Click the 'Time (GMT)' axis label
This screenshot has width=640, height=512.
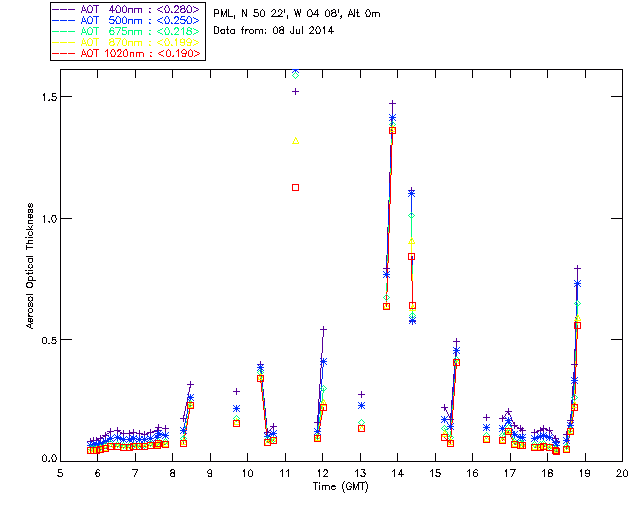pos(340,485)
